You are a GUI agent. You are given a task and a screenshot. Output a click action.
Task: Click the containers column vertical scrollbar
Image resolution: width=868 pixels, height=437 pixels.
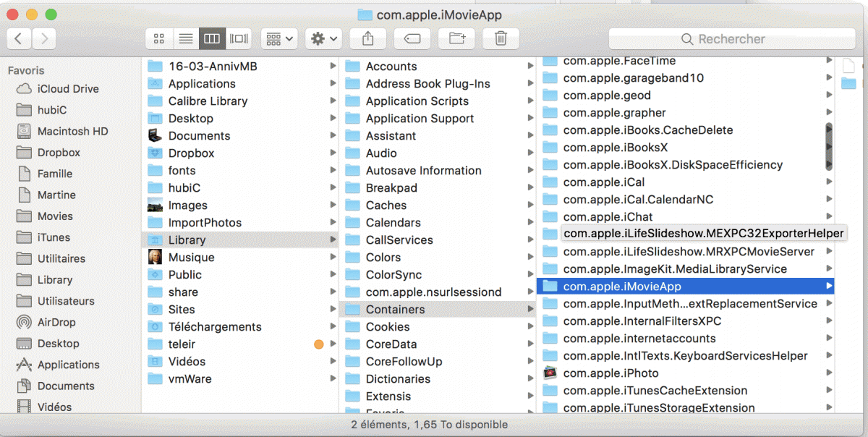829,146
